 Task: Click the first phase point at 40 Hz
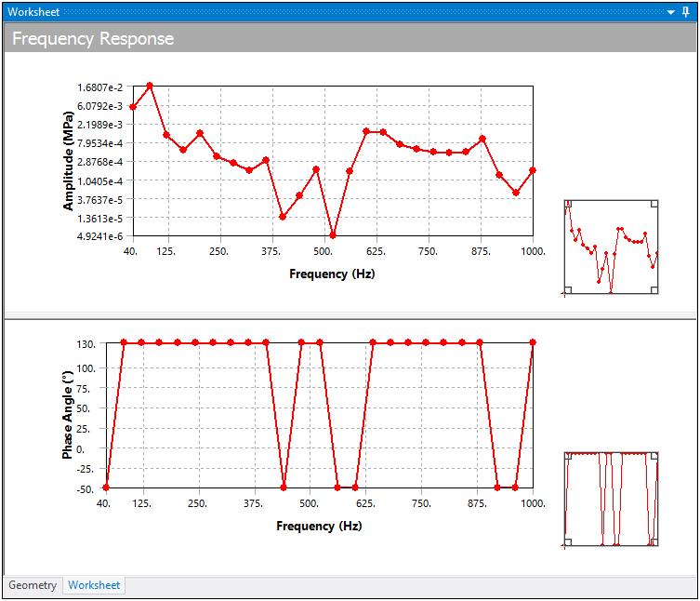106,487
